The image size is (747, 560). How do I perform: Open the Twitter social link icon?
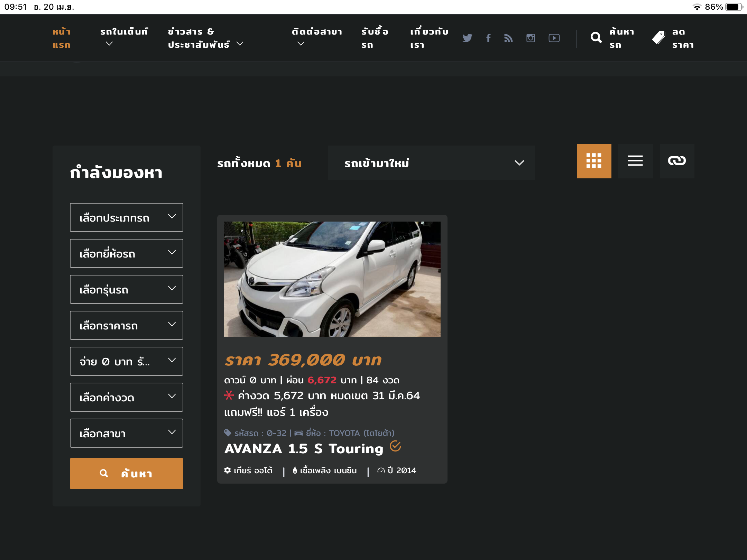point(467,38)
